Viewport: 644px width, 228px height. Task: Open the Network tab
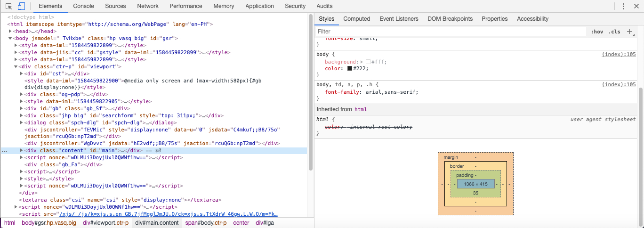(148, 6)
